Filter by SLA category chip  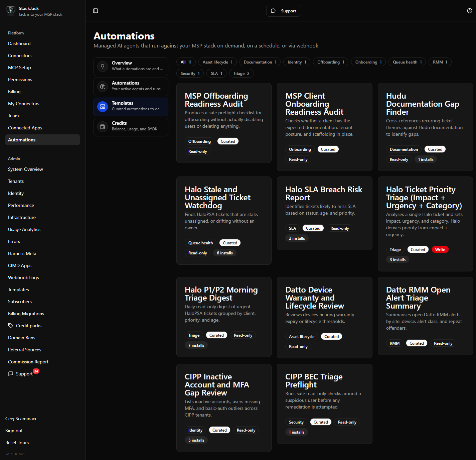coord(216,73)
